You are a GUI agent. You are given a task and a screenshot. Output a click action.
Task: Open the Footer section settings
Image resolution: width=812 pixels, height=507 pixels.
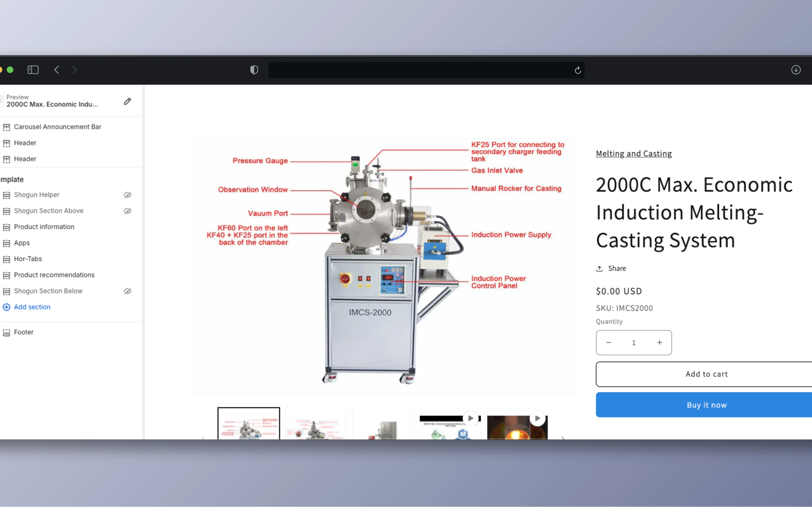pos(24,332)
